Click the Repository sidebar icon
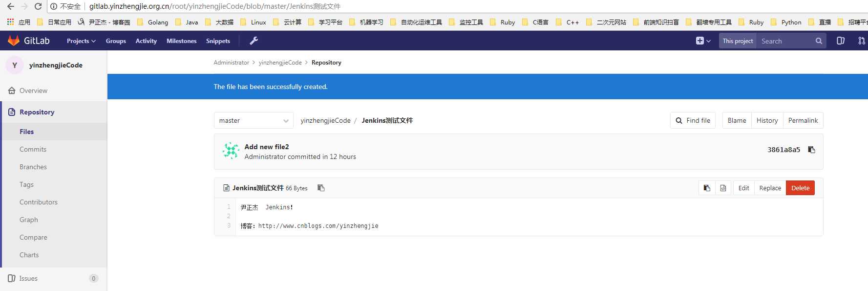 pyautogui.click(x=12, y=112)
